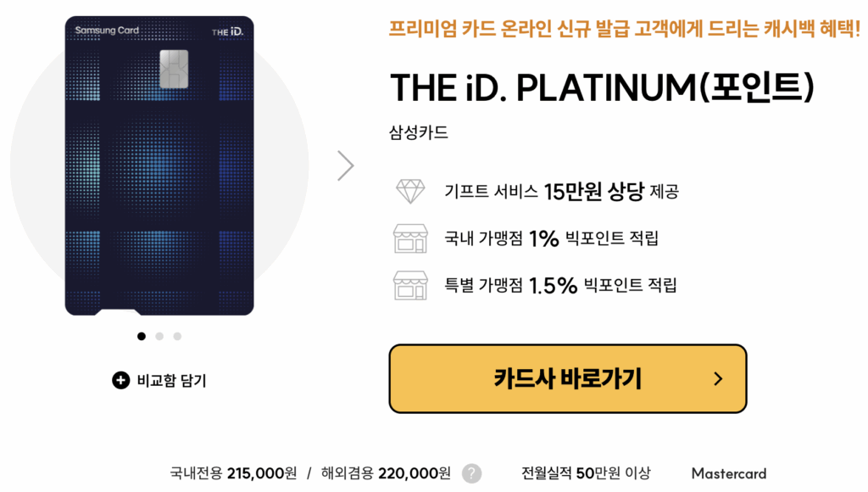
Task: Click the 전월실적 50만원 이상 text
Action: pos(586,473)
